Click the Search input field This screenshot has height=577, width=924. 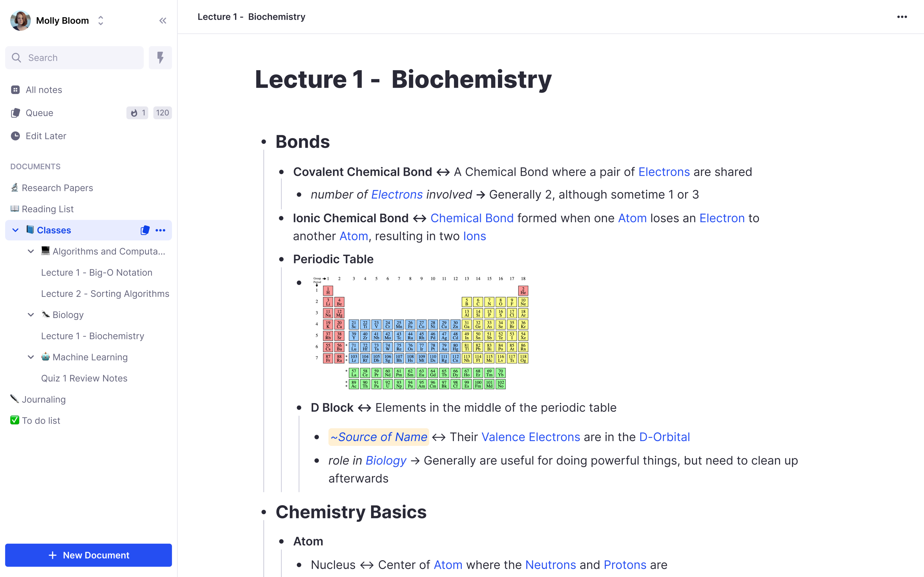click(x=74, y=58)
